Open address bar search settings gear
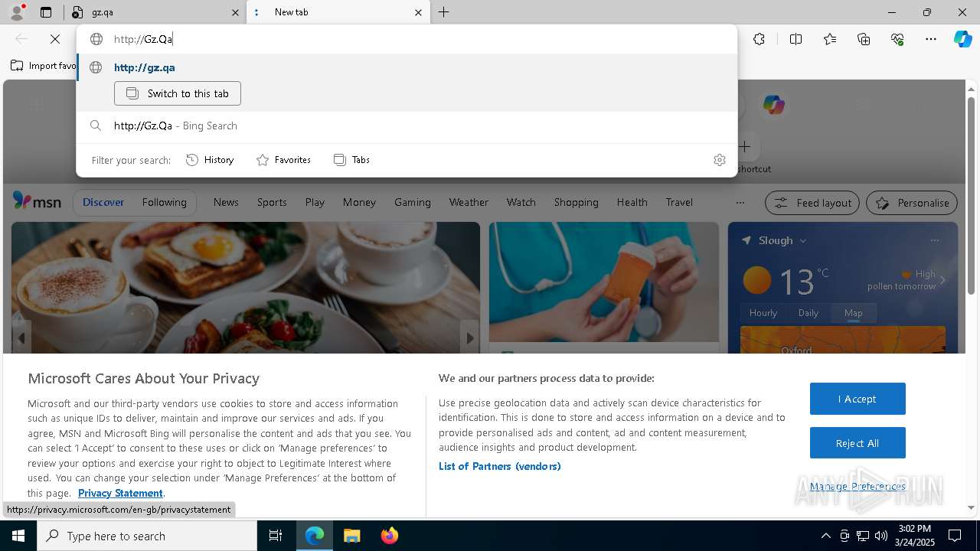This screenshot has height=551, width=980. click(719, 160)
